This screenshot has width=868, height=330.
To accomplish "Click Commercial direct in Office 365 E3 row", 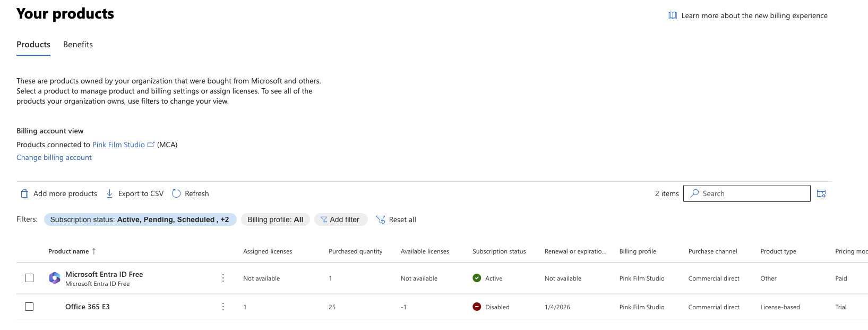I will click(x=714, y=307).
